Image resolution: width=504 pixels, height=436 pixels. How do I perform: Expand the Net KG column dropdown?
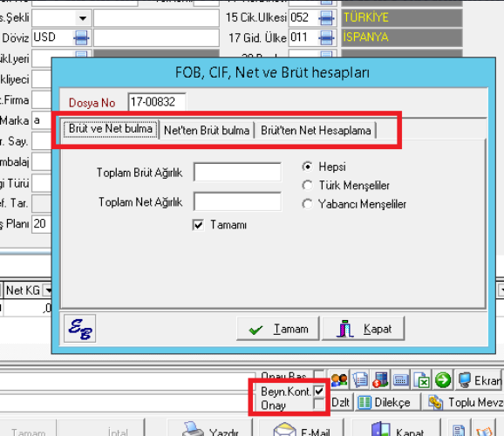coord(48,290)
